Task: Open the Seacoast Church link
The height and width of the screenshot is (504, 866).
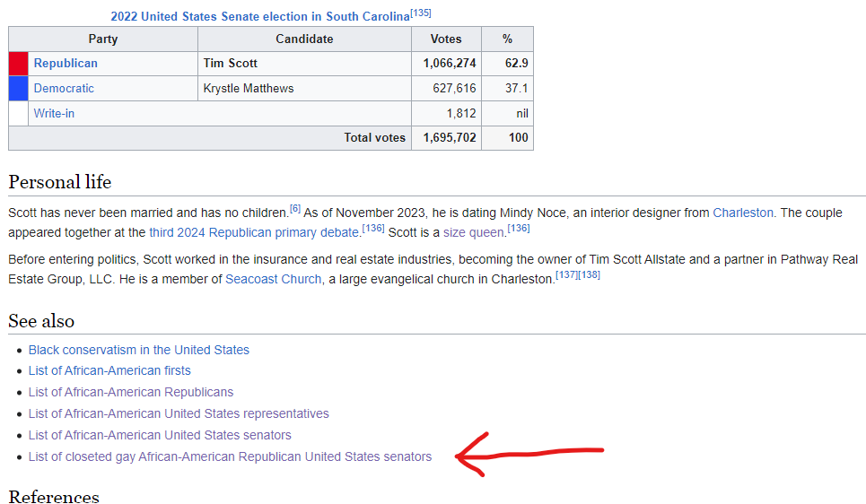Action: click(274, 279)
